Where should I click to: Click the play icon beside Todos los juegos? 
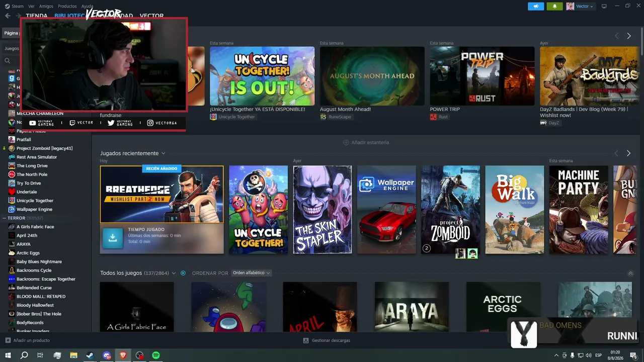pos(183,273)
